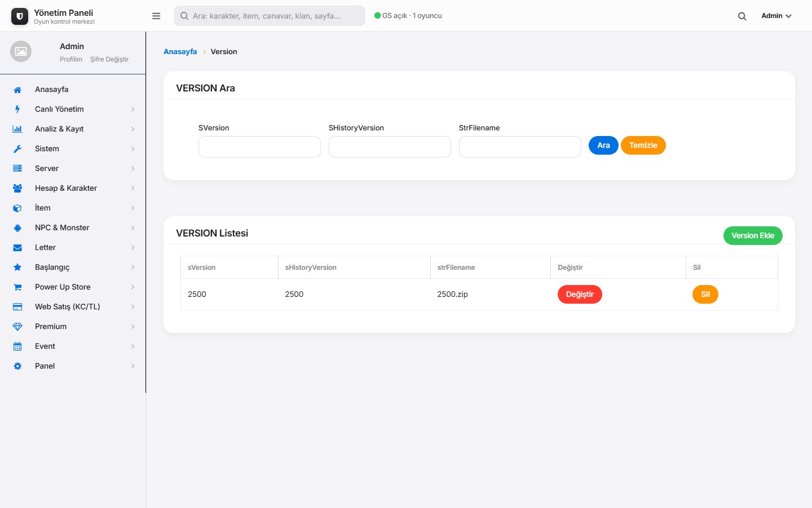This screenshot has width=812, height=508.
Task: Click the Panel gear icon
Action: pyautogui.click(x=17, y=366)
